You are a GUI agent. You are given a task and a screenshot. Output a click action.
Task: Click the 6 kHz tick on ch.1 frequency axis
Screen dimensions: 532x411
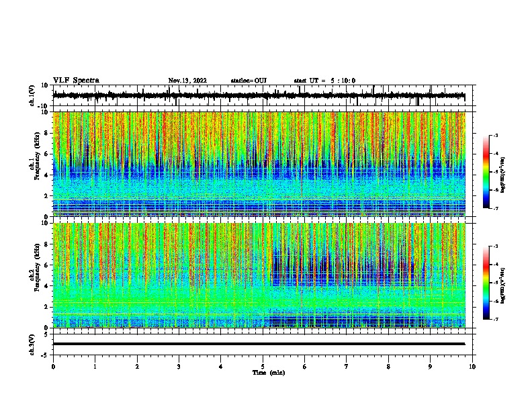[x=46, y=154]
